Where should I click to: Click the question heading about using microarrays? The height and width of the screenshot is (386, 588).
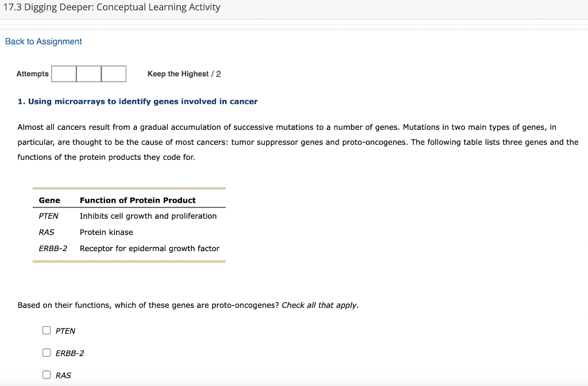click(x=138, y=102)
